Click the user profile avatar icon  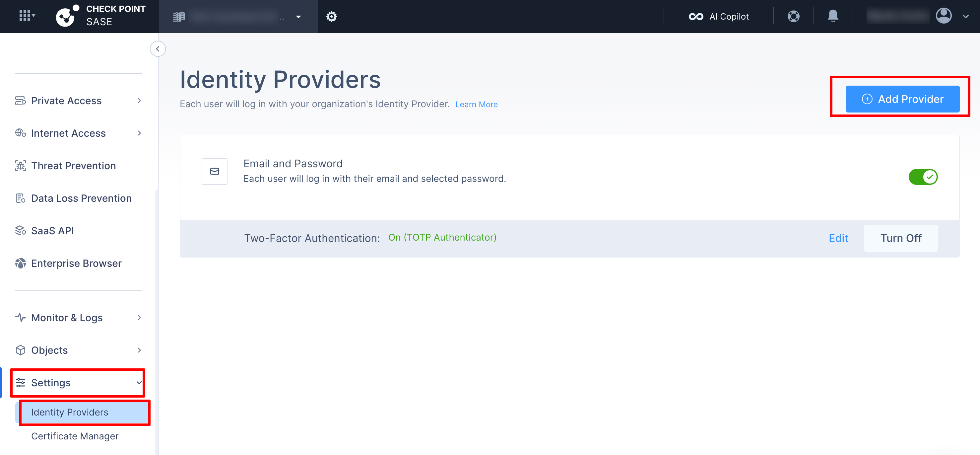click(x=944, y=16)
